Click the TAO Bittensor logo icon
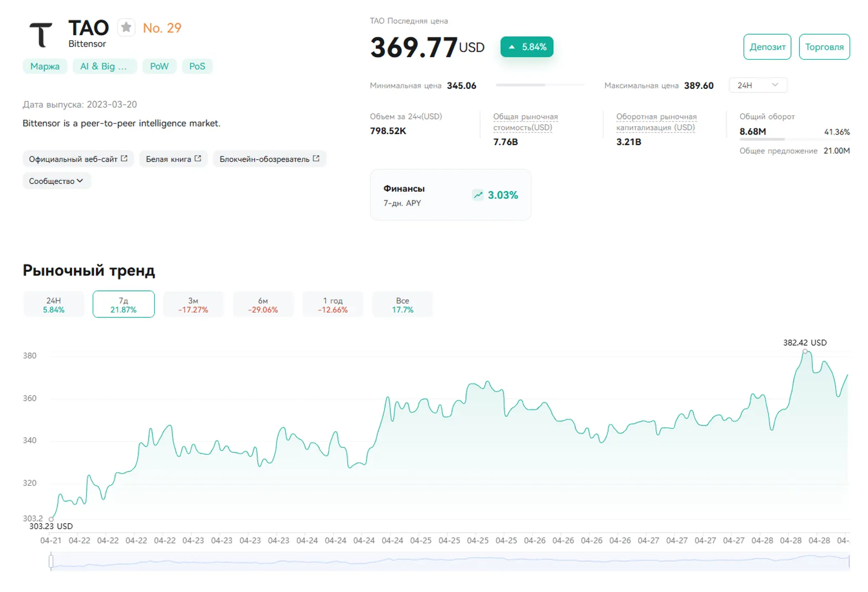868x592 pixels. [x=41, y=35]
